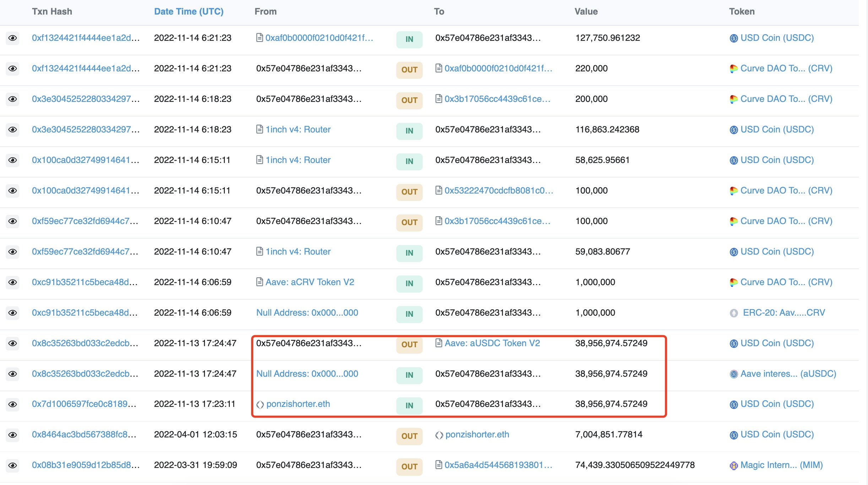
Task: Toggle eye icon on 116,863.242368 USDC row
Action: point(13,130)
